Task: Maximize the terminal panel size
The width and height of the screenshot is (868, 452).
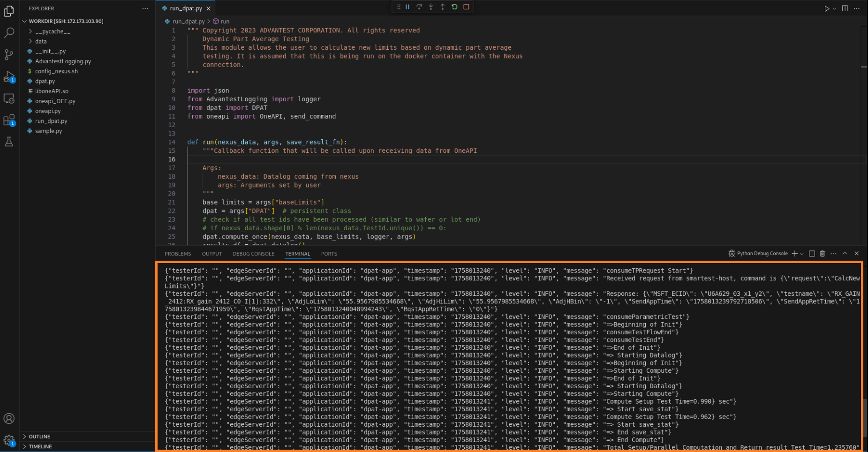Action: [845, 254]
